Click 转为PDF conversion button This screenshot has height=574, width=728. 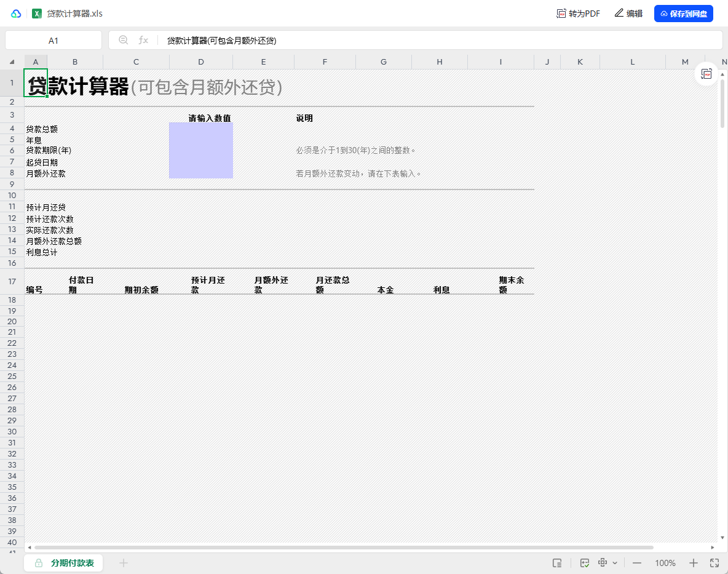tap(577, 13)
